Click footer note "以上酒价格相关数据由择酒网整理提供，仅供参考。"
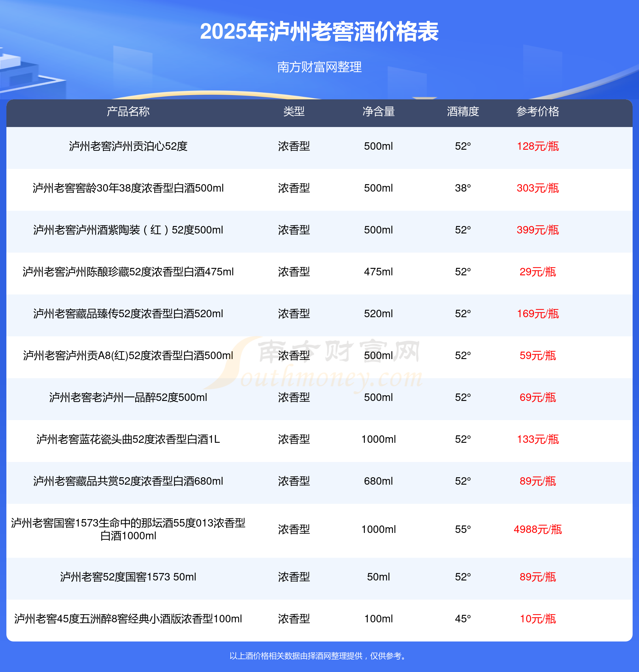639x672 pixels. [318, 656]
